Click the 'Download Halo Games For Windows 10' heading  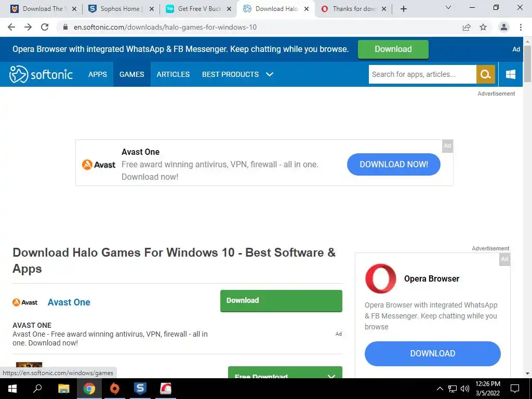(x=174, y=261)
